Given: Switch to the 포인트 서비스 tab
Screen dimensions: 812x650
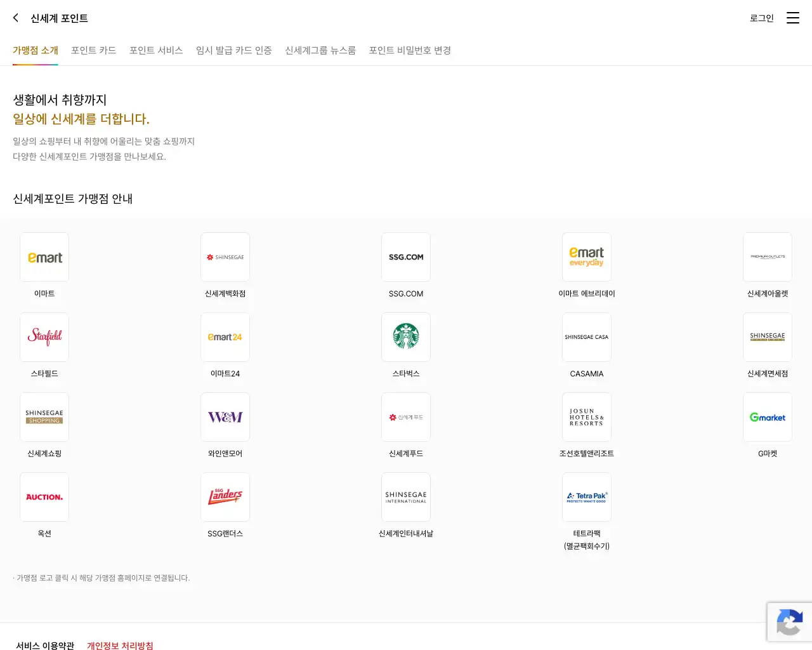Looking at the screenshot, I should tap(156, 50).
